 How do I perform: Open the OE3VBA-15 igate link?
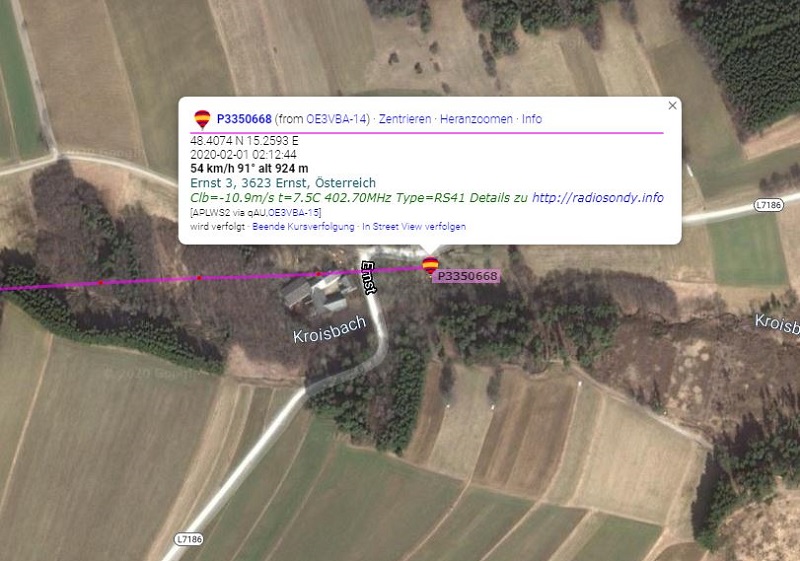[x=293, y=212]
